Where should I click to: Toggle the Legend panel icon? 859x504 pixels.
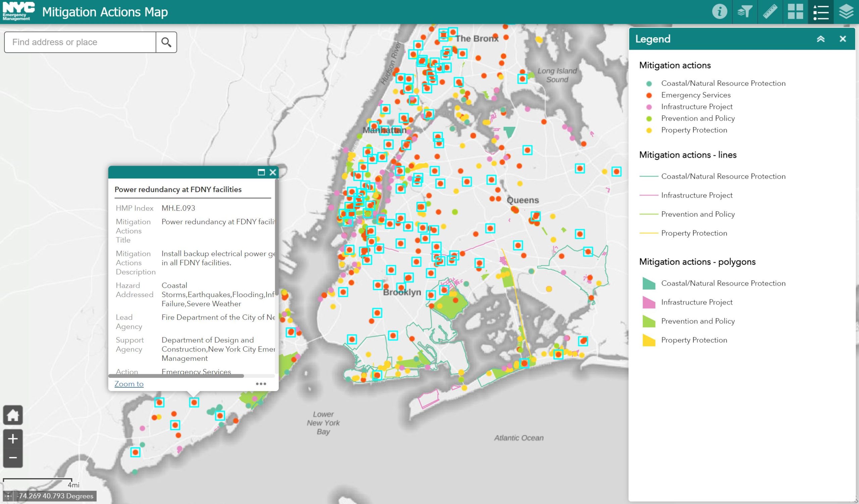point(821,12)
